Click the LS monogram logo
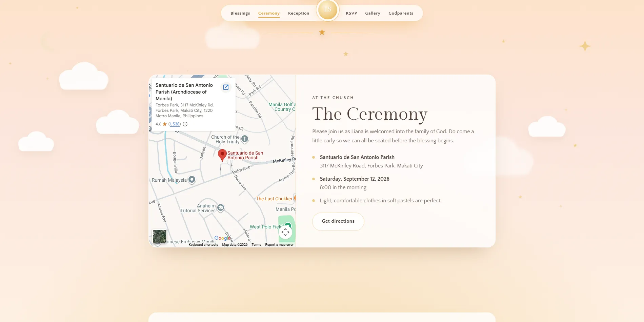Image resolution: width=644 pixels, height=322 pixels. click(x=327, y=9)
